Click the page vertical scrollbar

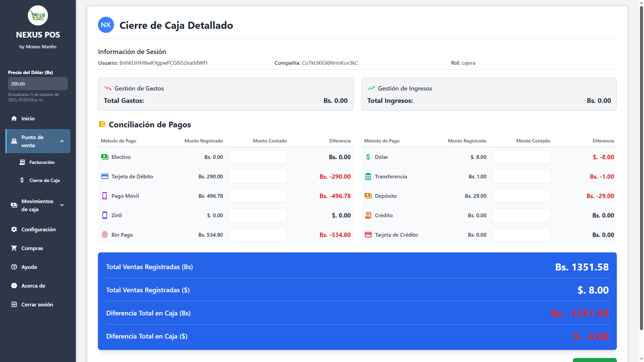click(641, 168)
